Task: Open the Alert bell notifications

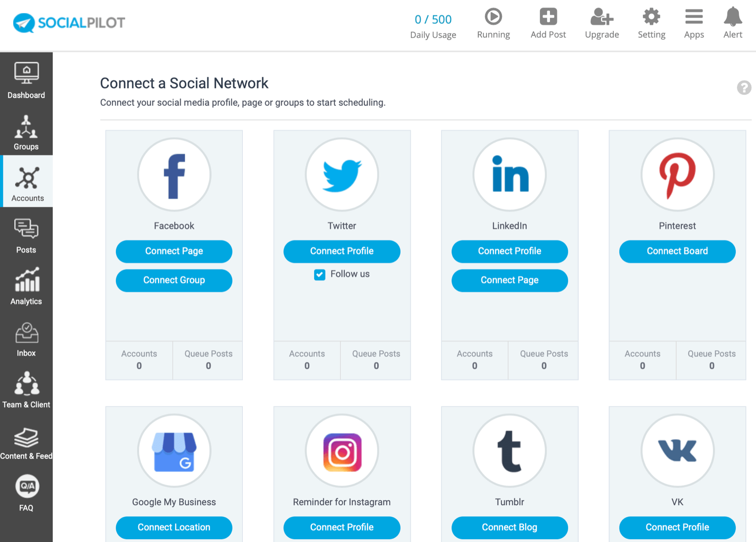Action: click(732, 17)
